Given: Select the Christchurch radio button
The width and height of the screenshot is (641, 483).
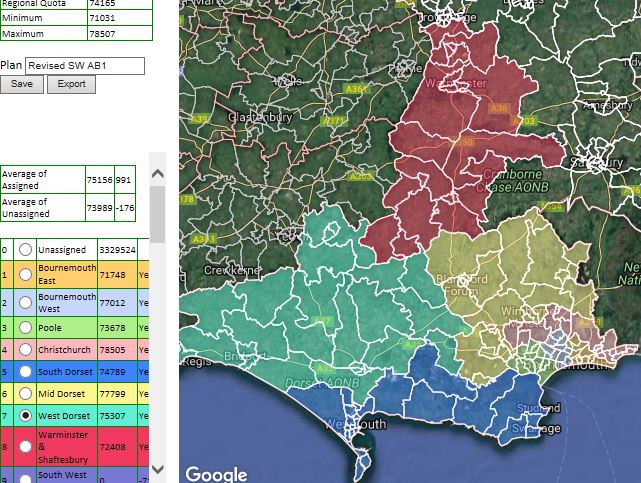Looking at the screenshot, I should tap(25, 349).
